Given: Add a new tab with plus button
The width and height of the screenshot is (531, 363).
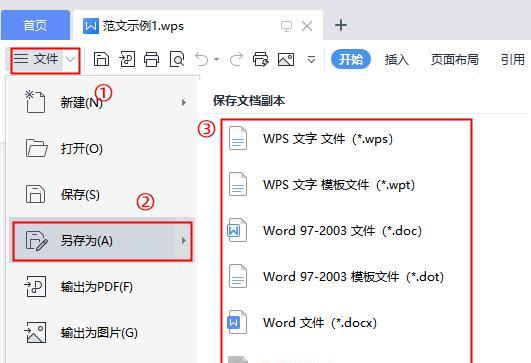Looking at the screenshot, I should point(341,25).
